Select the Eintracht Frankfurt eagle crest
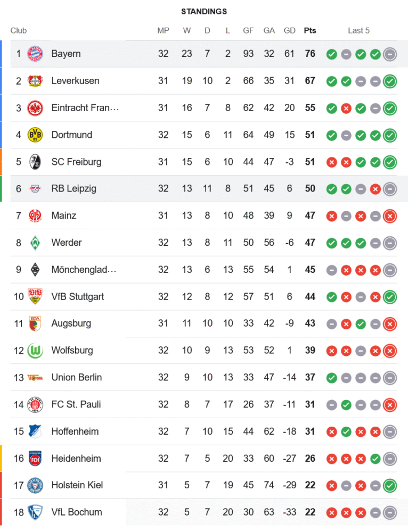The width and height of the screenshot is (408, 532). 35,108
